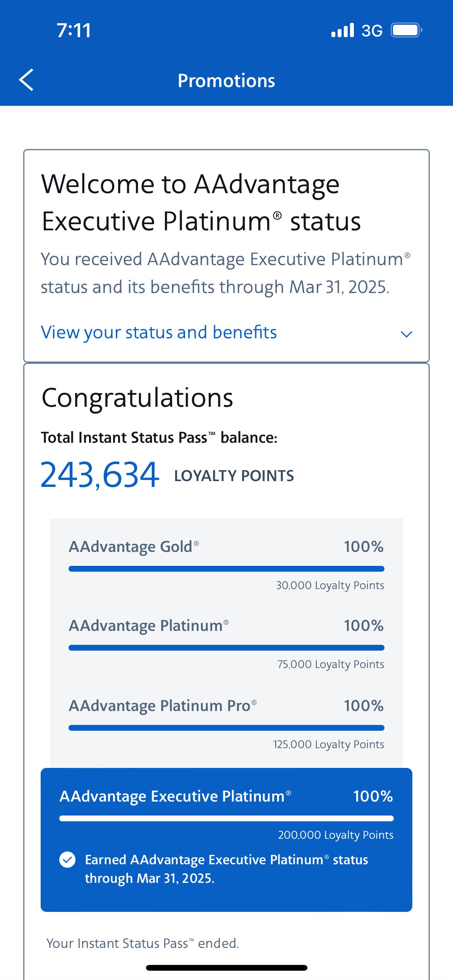Open View your status and benefits link
453x980 pixels.
pos(159,332)
